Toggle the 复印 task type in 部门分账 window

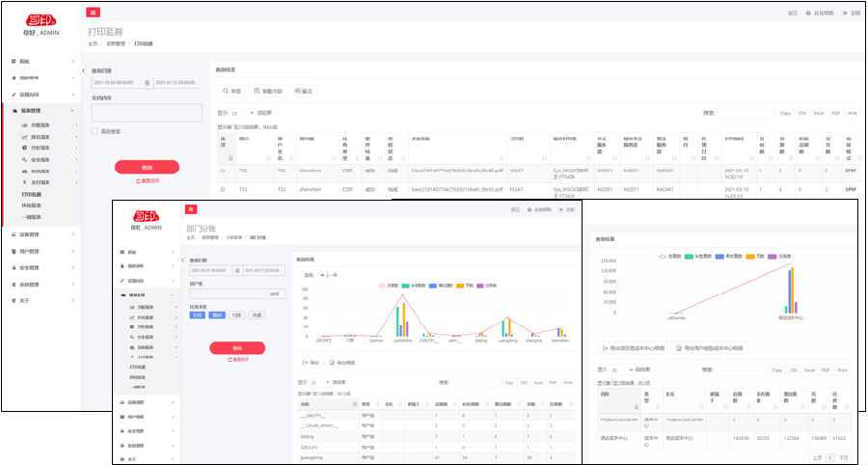pos(217,315)
